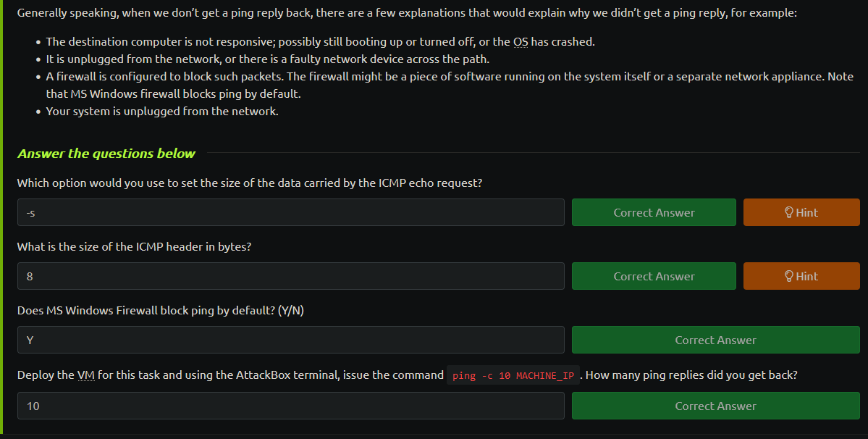Focus the answer field containing -s
This screenshot has height=439, width=868.
pos(290,212)
